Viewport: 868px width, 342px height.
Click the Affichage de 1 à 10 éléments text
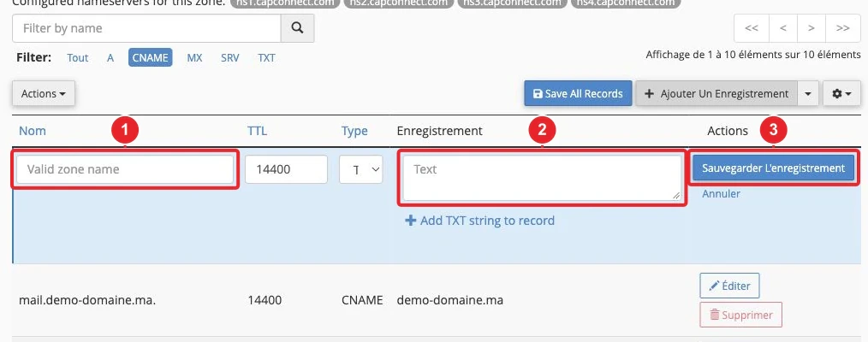pos(752,55)
